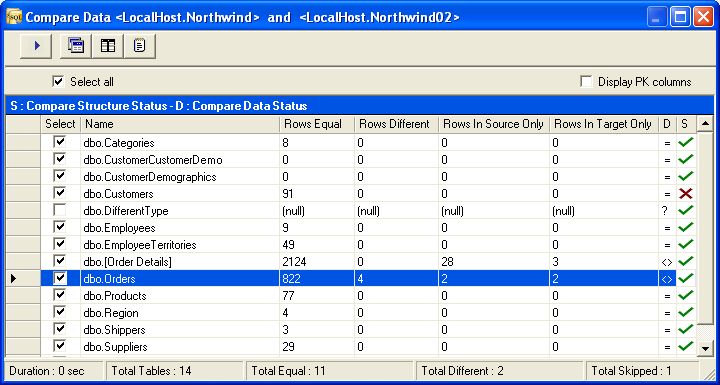Click the 2124 Rows Equal cell
The width and height of the screenshot is (720, 385).
point(317,262)
